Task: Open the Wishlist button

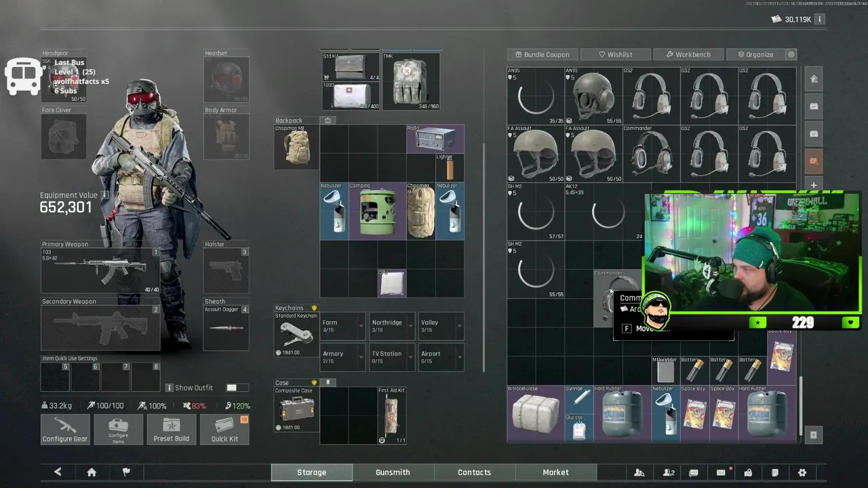Action: [x=615, y=54]
